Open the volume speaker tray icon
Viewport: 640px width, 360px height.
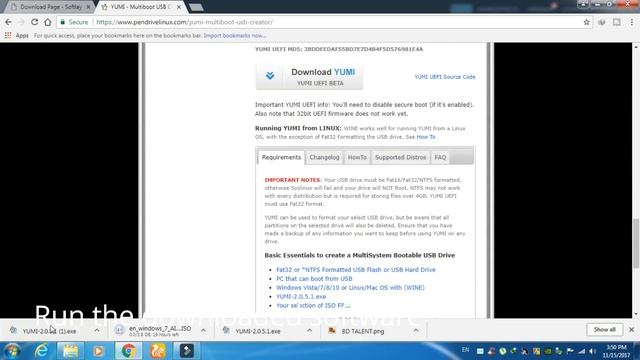[593, 351]
